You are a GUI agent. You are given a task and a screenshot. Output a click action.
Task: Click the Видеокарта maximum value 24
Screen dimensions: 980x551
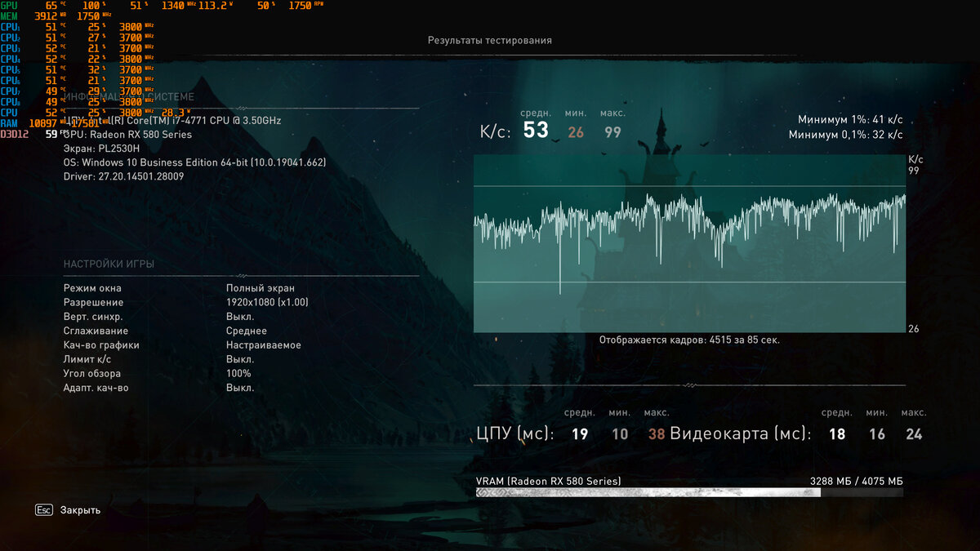pos(914,434)
